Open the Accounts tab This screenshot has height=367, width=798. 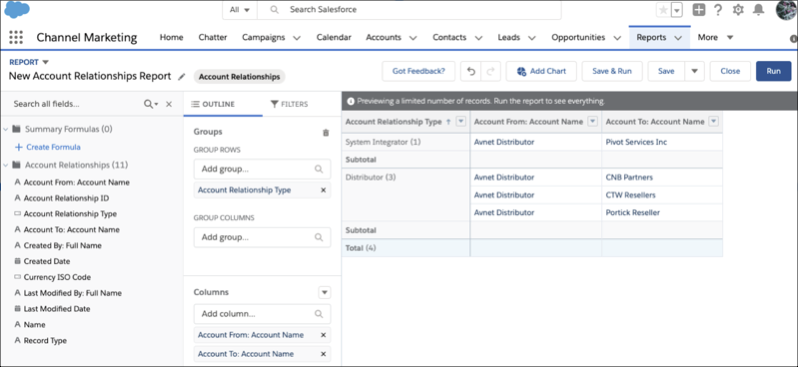coord(384,37)
